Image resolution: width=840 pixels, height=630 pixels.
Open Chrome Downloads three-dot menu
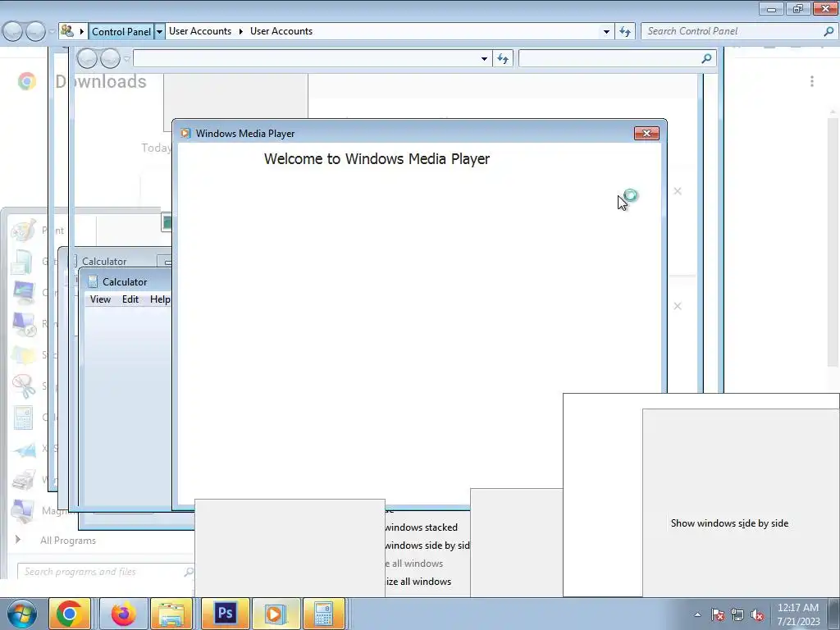812,81
